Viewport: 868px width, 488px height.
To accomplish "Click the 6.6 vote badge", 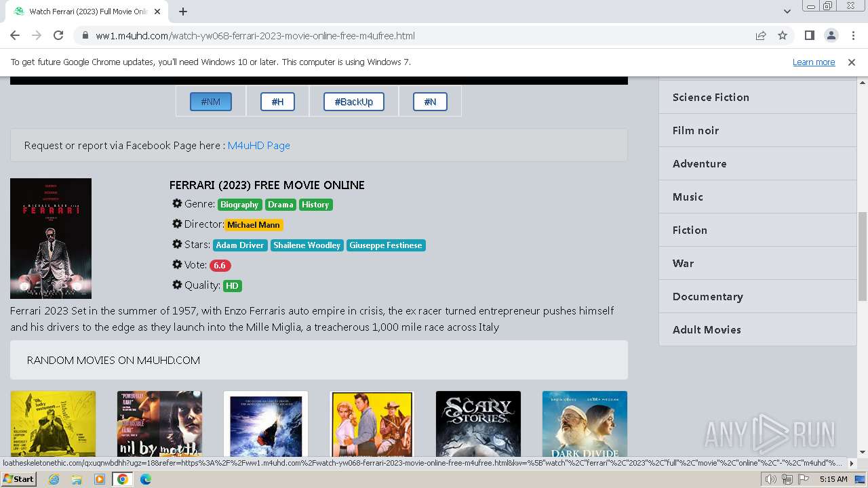I will 220,266.
